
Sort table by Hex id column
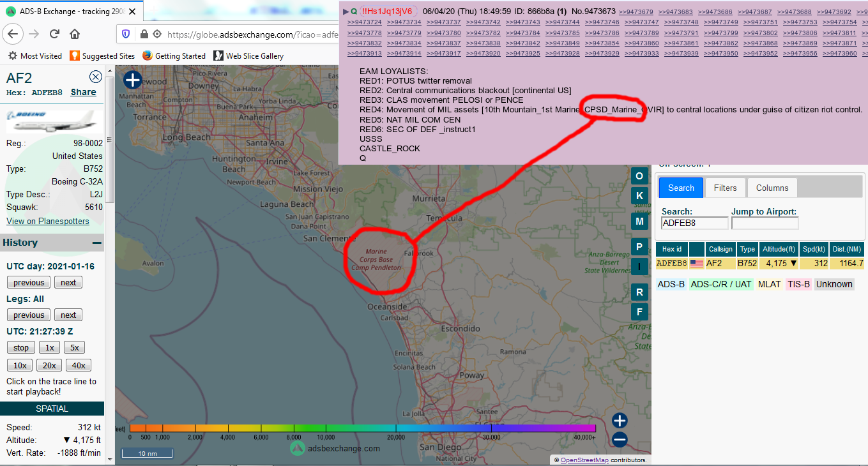[x=672, y=249]
